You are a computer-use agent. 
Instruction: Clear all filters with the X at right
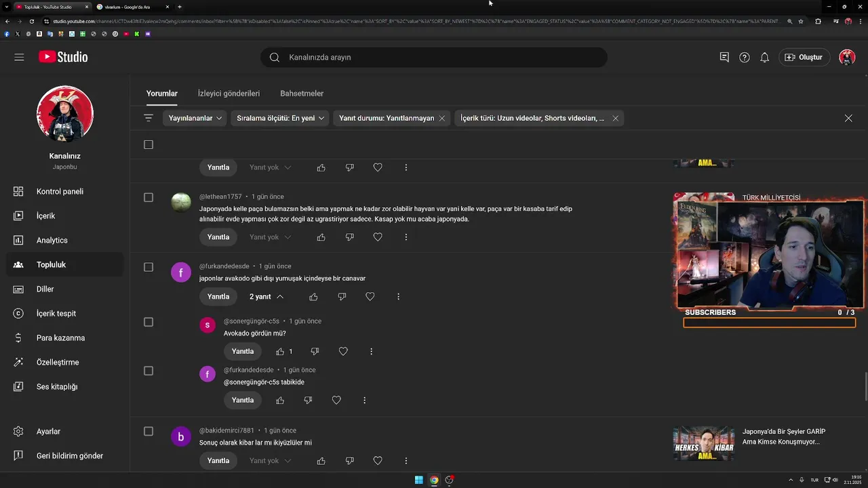848,118
